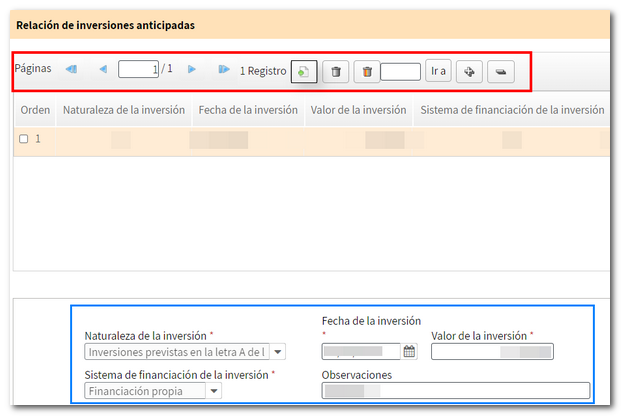621x416 pixels.
Task: Click the previous page arrow
Action: pos(102,70)
